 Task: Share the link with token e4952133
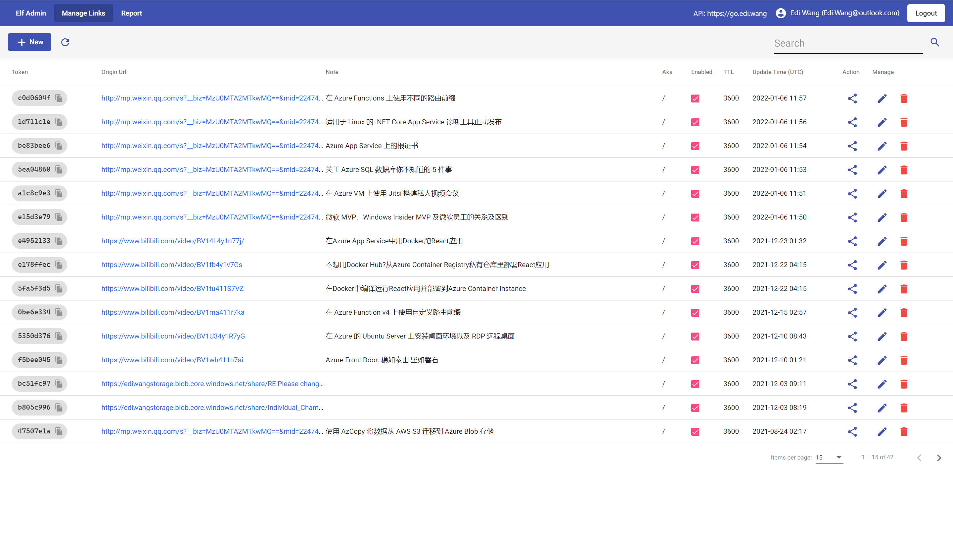852,241
